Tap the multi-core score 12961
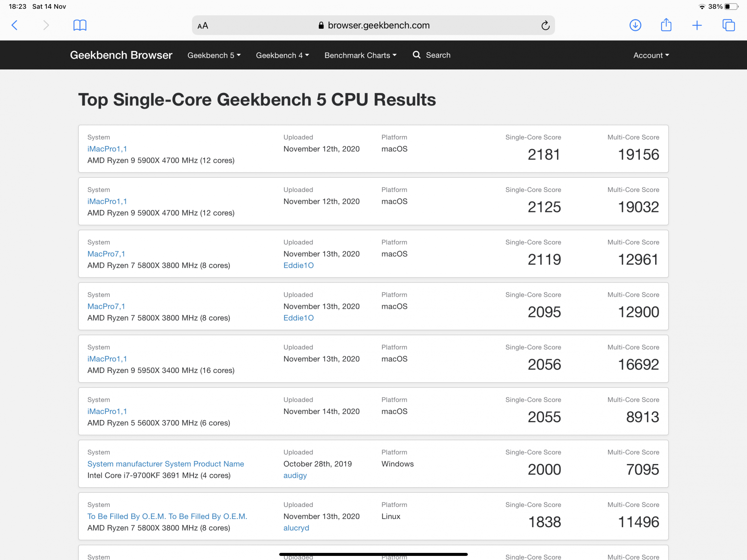The height and width of the screenshot is (560, 747). (638, 259)
